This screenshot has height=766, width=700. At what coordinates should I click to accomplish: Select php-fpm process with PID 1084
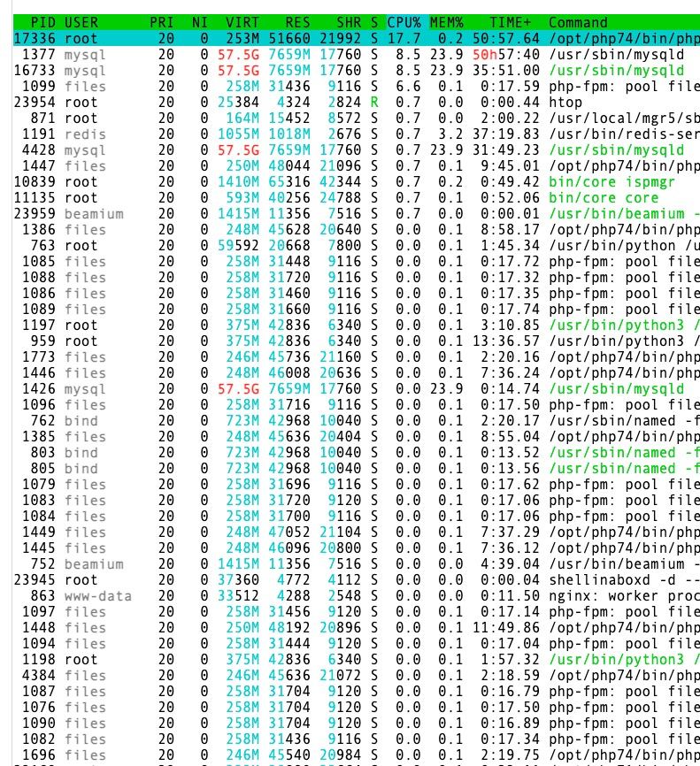tap(357, 516)
